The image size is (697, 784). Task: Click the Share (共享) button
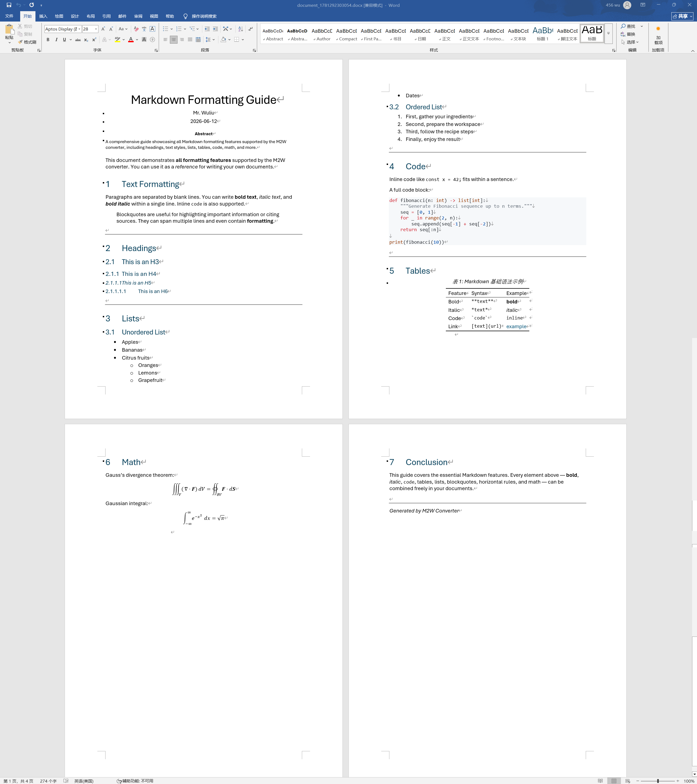[683, 16]
